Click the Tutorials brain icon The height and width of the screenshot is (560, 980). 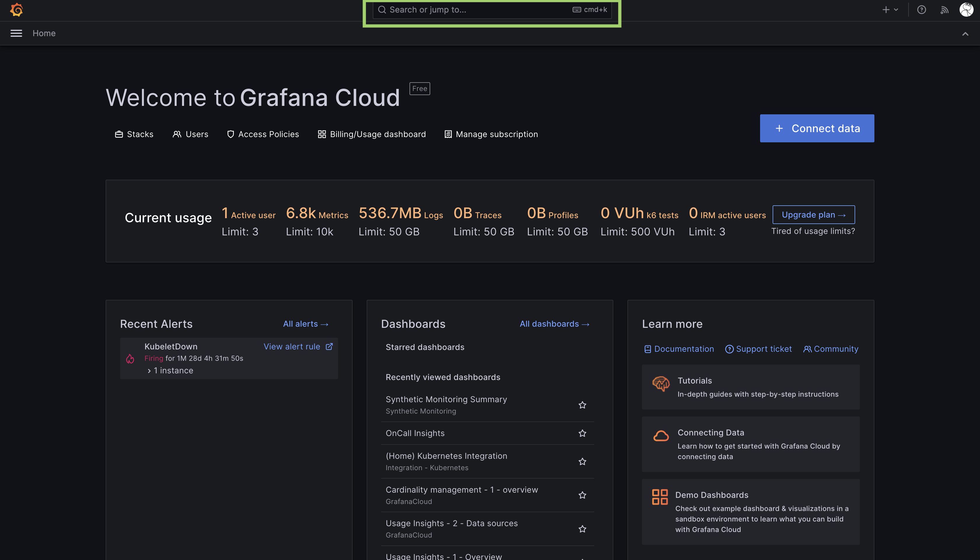[x=661, y=384]
